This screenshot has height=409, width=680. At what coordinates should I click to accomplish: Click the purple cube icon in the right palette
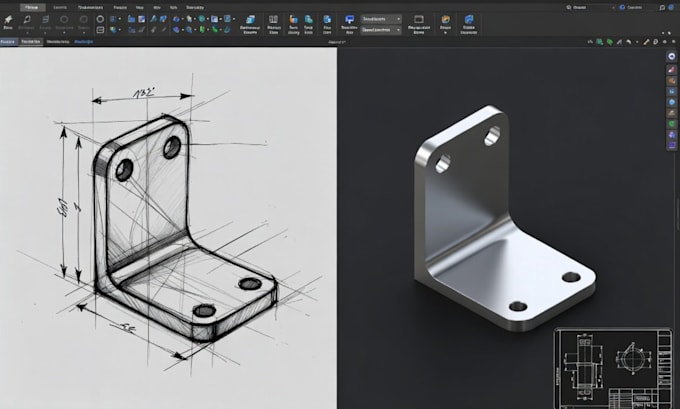click(672, 135)
